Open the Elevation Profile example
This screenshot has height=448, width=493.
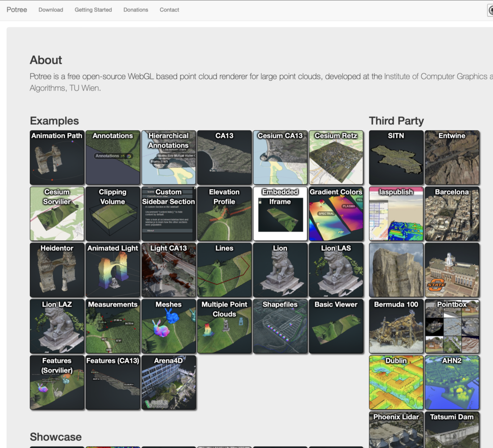(x=224, y=214)
